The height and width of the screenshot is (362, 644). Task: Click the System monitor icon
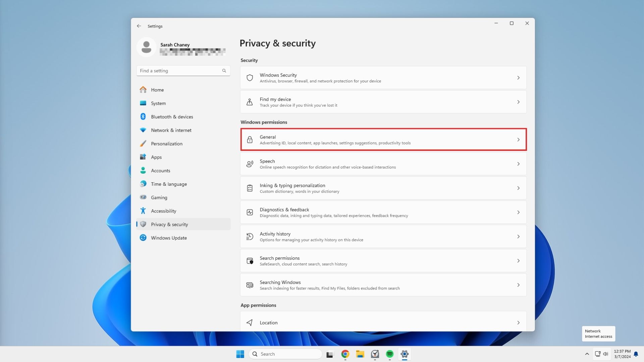click(143, 103)
